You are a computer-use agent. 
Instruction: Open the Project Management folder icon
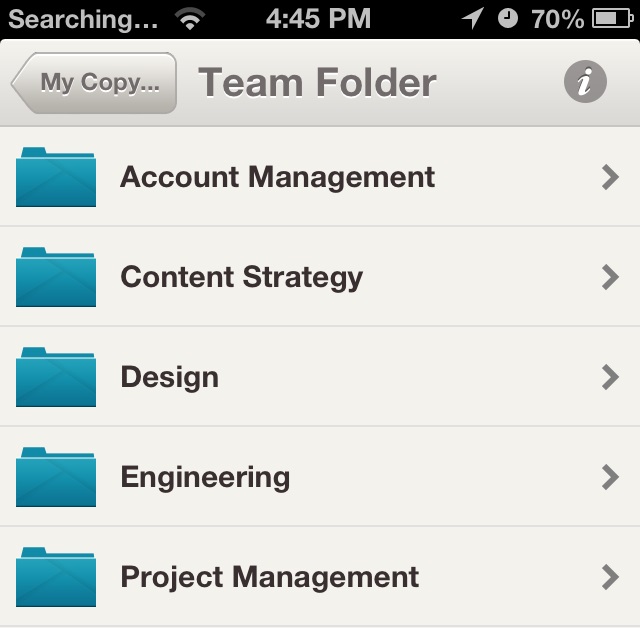(56, 577)
